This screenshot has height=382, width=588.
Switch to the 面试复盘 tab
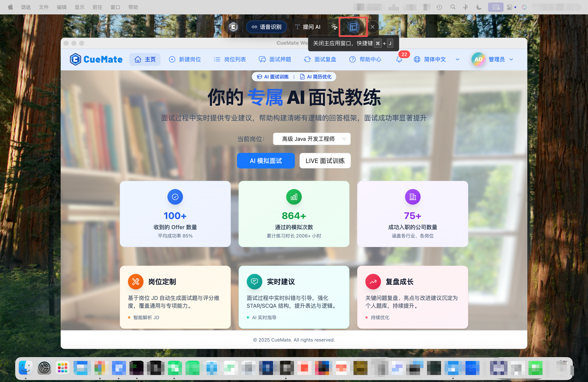(320, 59)
